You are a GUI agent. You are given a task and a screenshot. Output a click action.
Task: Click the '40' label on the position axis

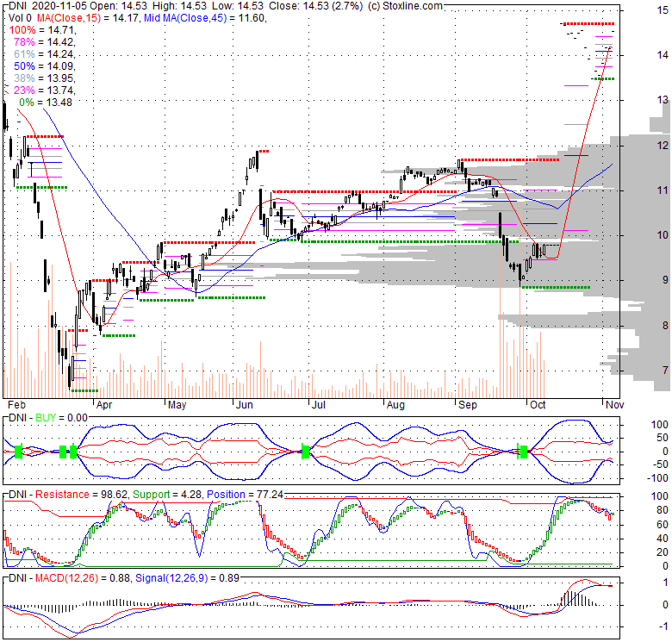[663, 539]
